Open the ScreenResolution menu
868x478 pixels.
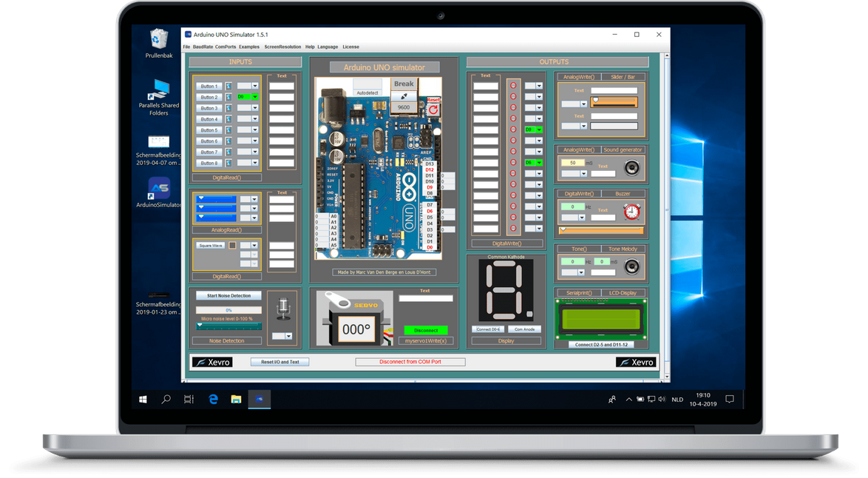[282, 47]
